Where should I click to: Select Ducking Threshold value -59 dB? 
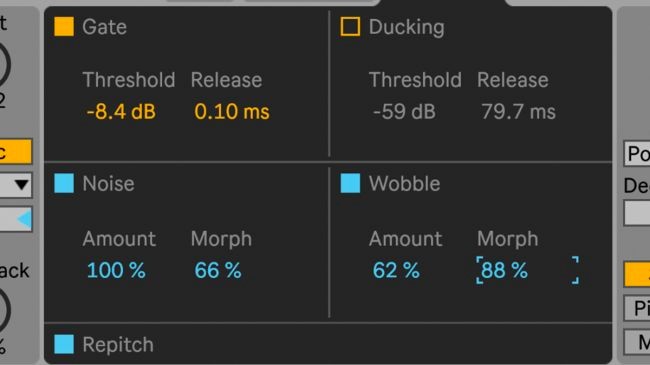click(404, 112)
